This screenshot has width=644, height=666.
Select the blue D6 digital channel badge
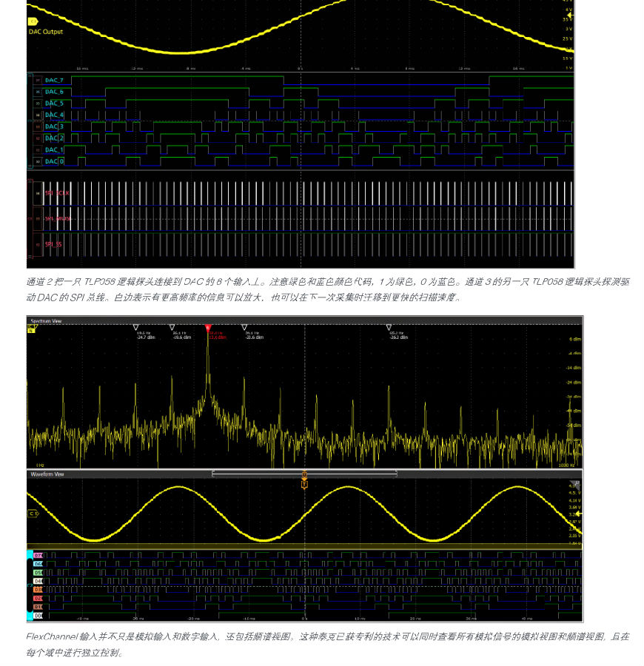point(38,564)
